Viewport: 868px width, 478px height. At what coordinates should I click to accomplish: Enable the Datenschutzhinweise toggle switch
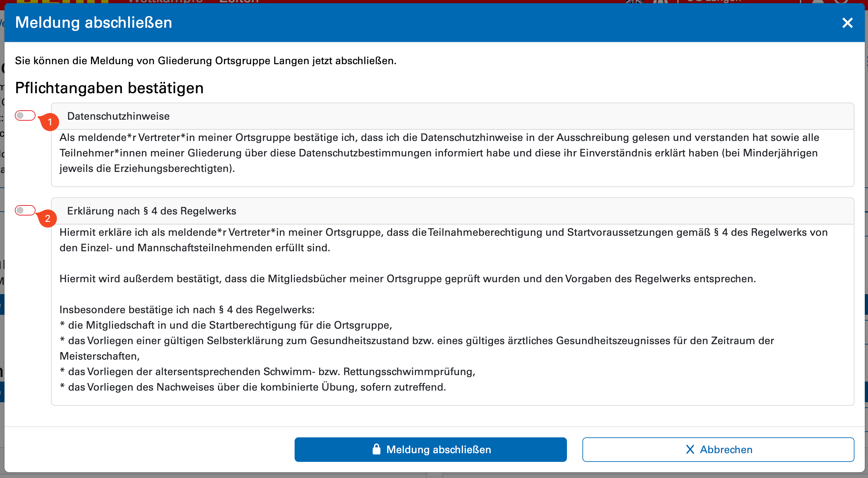coord(25,115)
